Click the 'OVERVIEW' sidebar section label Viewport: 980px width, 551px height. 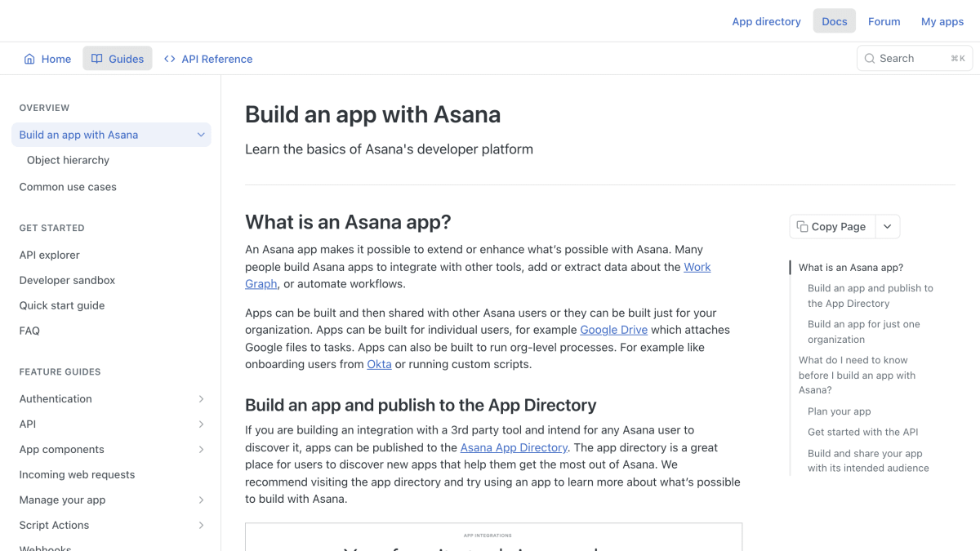(x=45, y=108)
